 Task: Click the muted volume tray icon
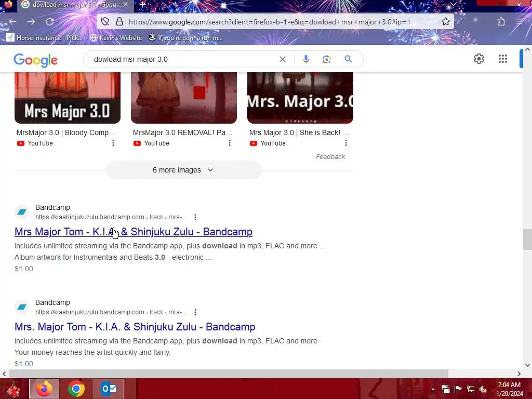(483, 389)
